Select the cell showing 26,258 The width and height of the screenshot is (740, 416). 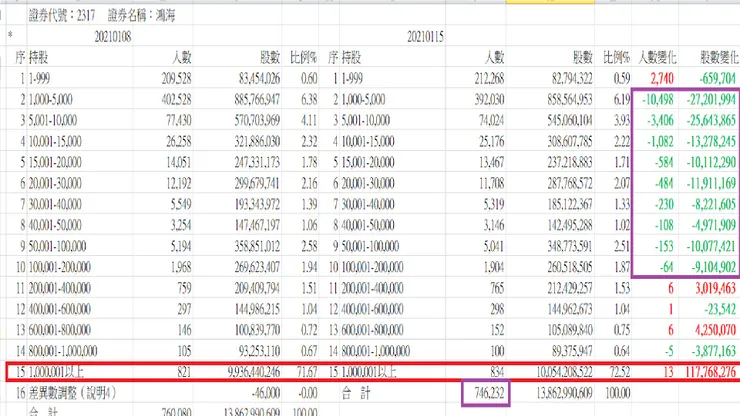[x=179, y=142]
